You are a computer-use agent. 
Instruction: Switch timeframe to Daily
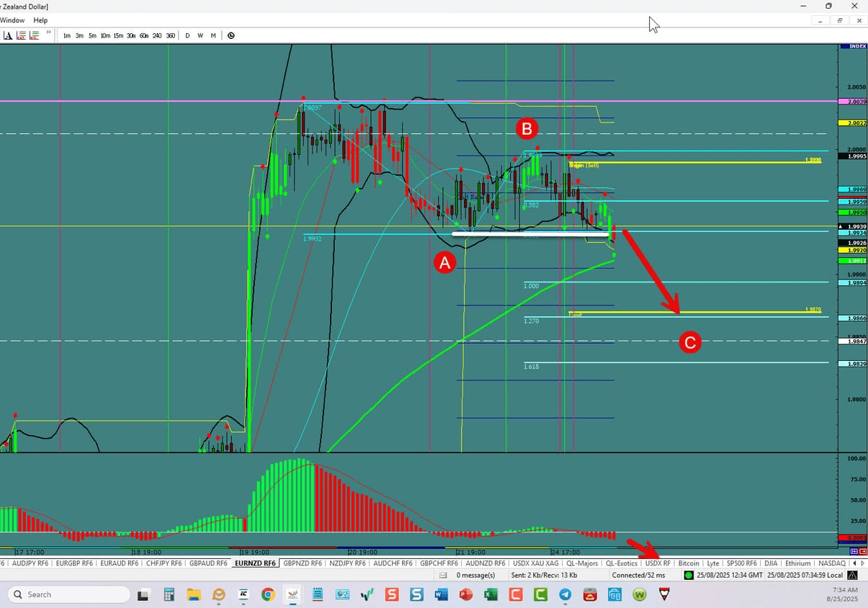pyautogui.click(x=187, y=35)
